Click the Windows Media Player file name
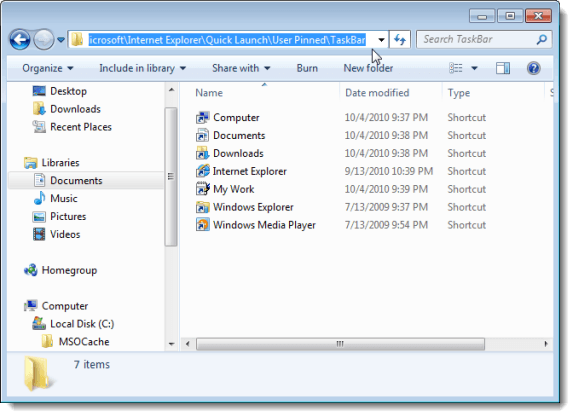The height and width of the screenshot is (418, 575). click(264, 225)
